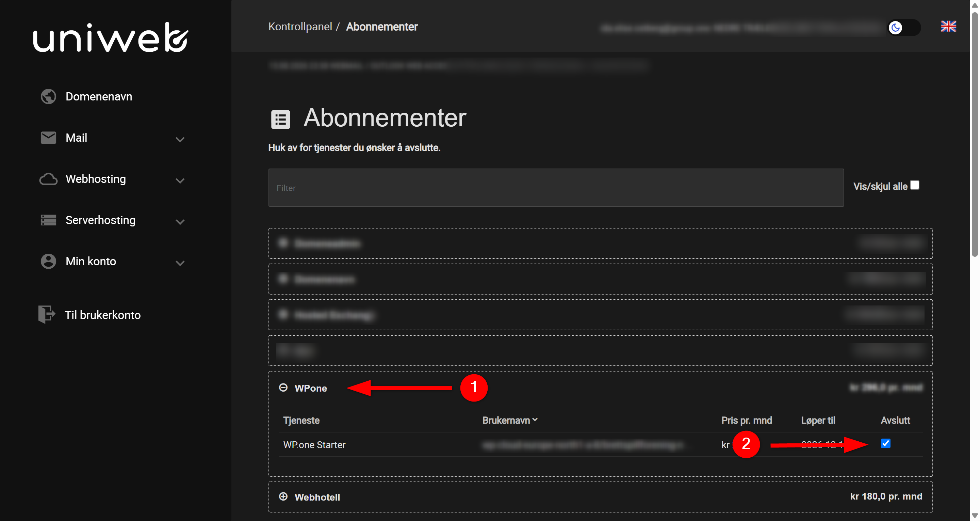Click the Webhosting cloud icon
The height and width of the screenshot is (521, 980).
pos(48,179)
